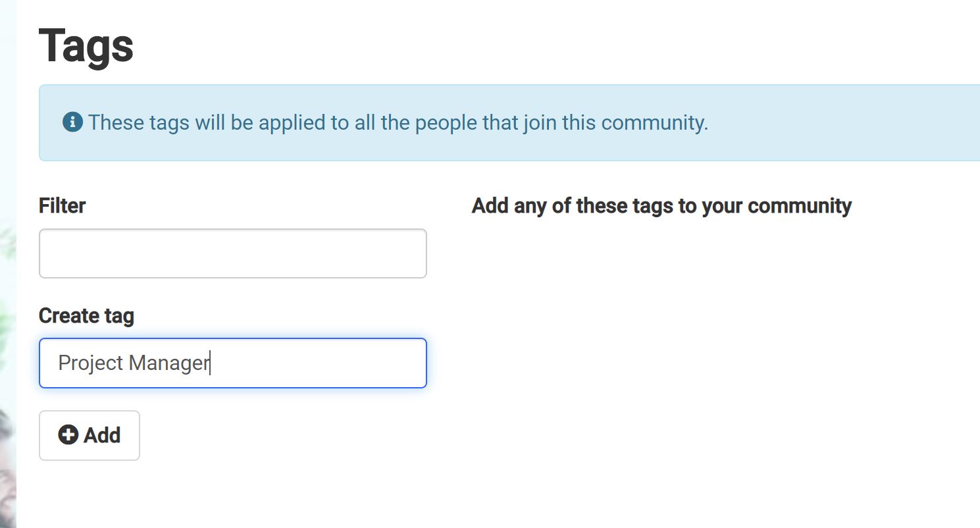Click the Tags page heading

pos(86,45)
